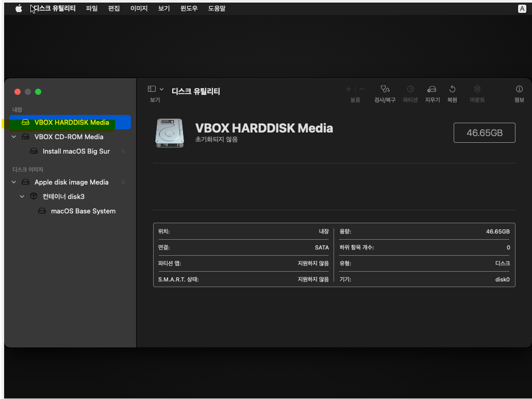Click the red close window button
The image size is (532, 399).
[18, 92]
